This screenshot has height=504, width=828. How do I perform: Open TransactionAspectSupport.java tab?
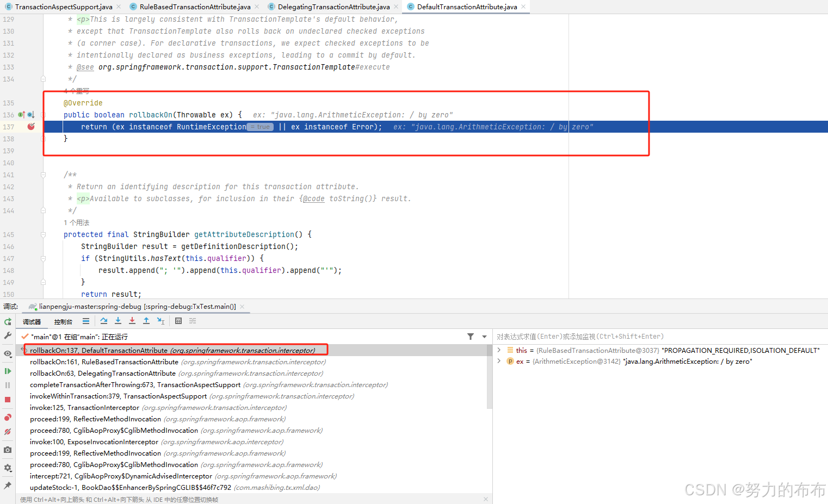tap(64, 7)
